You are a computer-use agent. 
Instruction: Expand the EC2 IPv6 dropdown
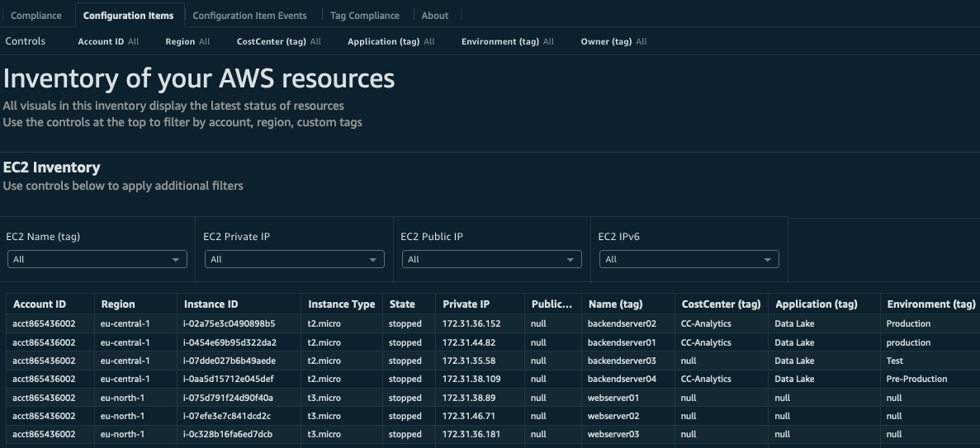pos(689,259)
